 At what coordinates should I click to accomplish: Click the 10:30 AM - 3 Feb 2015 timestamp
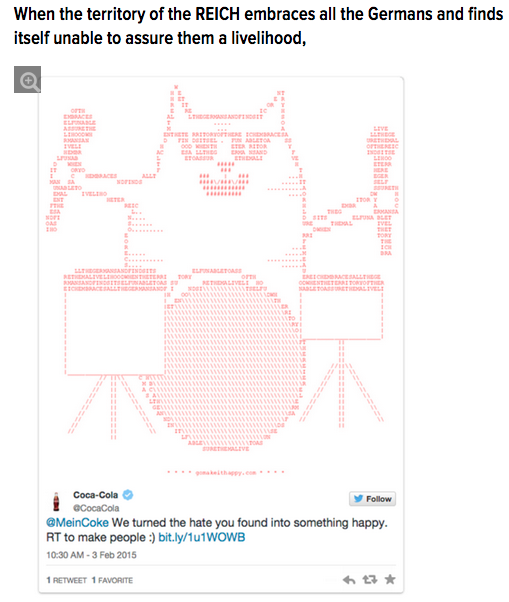91,555
